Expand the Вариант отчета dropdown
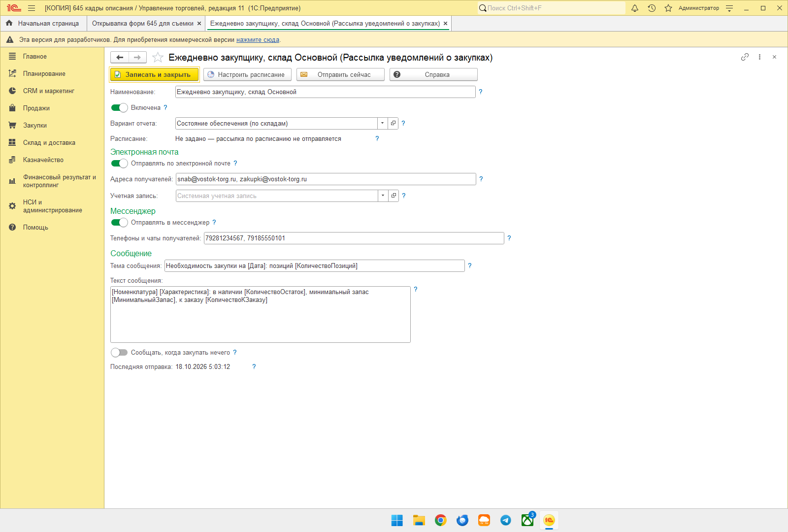The height and width of the screenshot is (532, 788). tap(383, 123)
